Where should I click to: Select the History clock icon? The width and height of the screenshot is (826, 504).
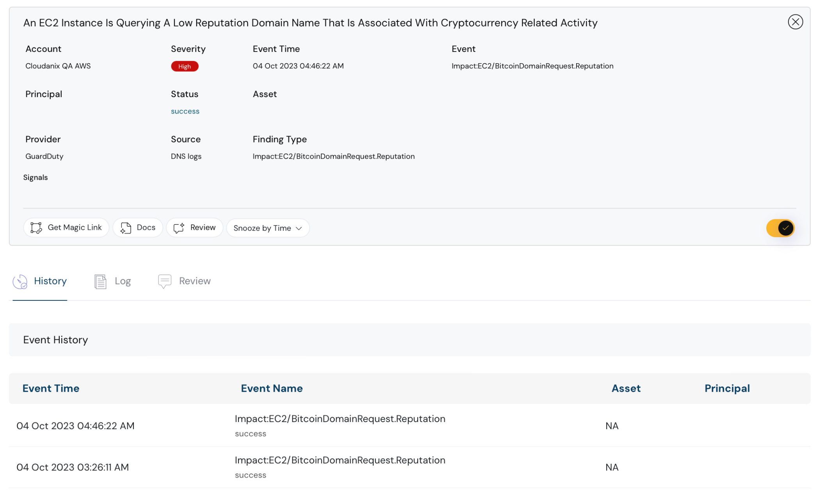click(20, 281)
